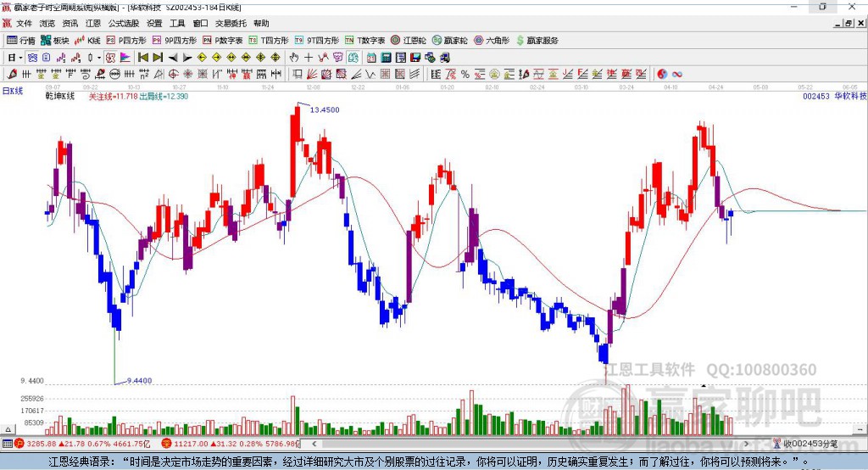Screen dimensions: 868x470
Task: Click the keyboard icon in status bar
Action: tap(7, 444)
